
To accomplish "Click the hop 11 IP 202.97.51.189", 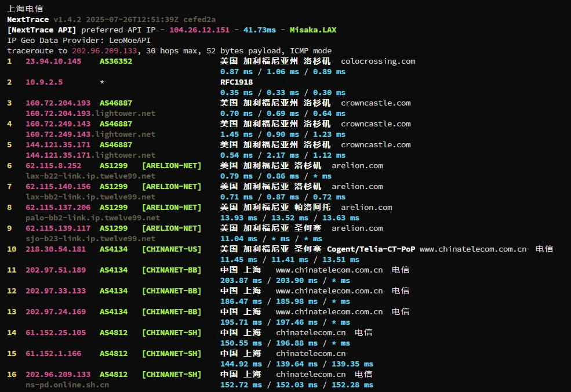I will coord(56,270).
